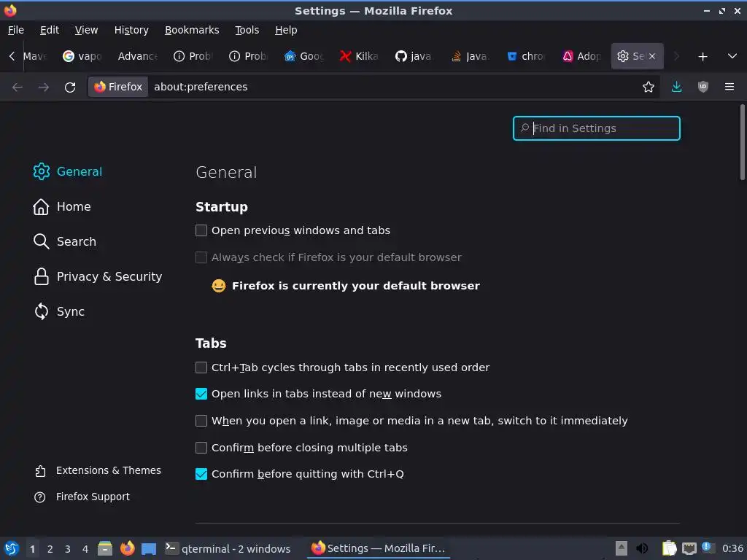
Task: Go to Privacy & Security settings
Action: [109, 276]
